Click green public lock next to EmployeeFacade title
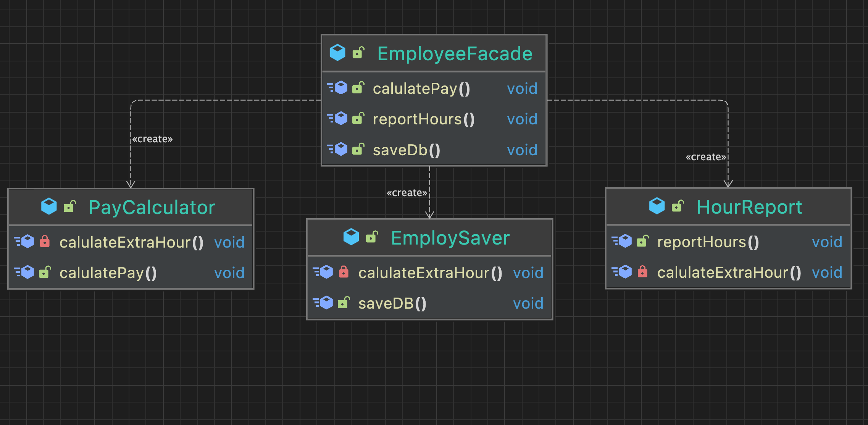868x425 pixels. [358, 53]
